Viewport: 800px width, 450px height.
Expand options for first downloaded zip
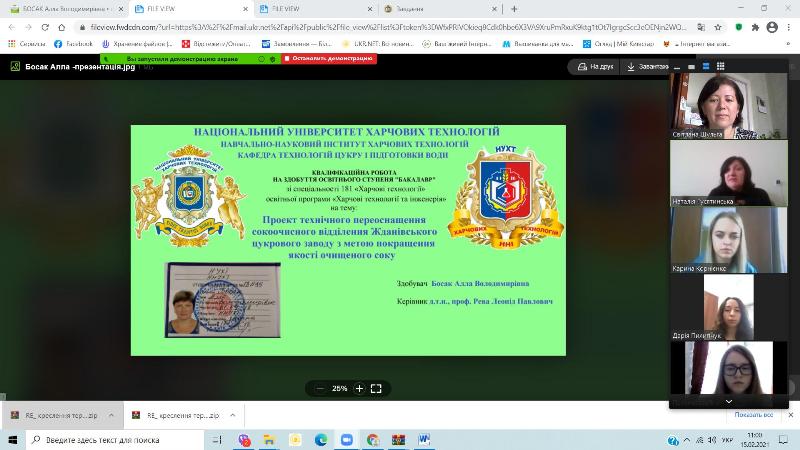pos(111,415)
